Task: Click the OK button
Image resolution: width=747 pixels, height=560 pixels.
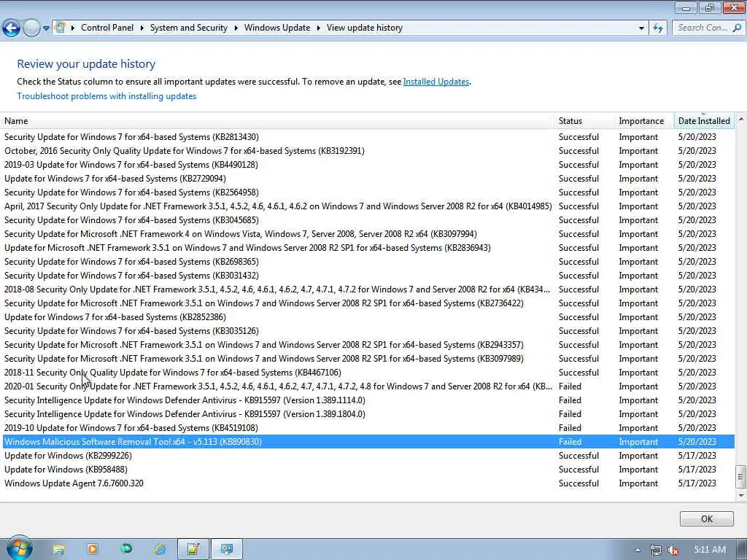Action: pyautogui.click(x=706, y=518)
